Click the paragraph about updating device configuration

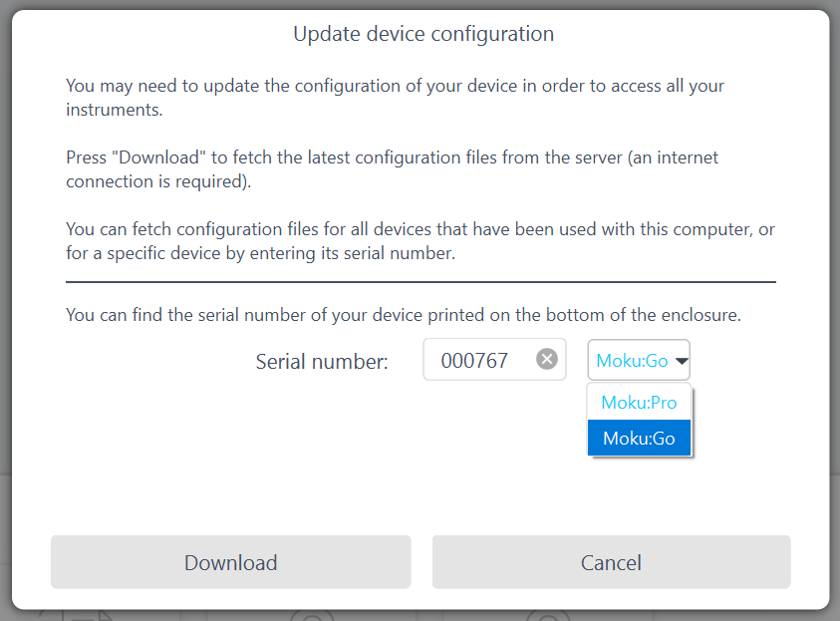click(x=395, y=98)
